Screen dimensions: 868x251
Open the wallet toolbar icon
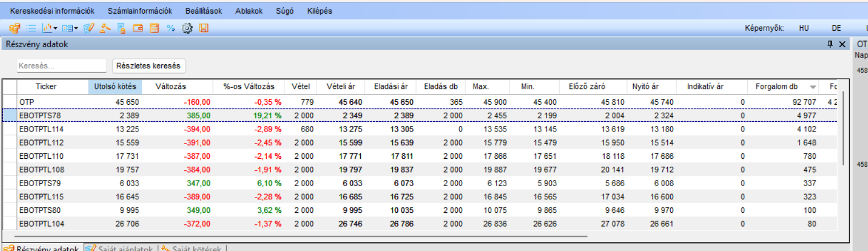(137, 28)
